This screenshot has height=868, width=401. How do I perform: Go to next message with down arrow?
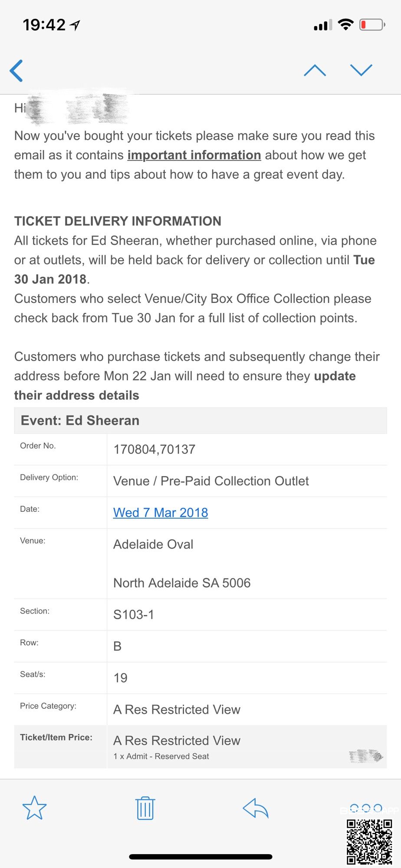(361, 70)
